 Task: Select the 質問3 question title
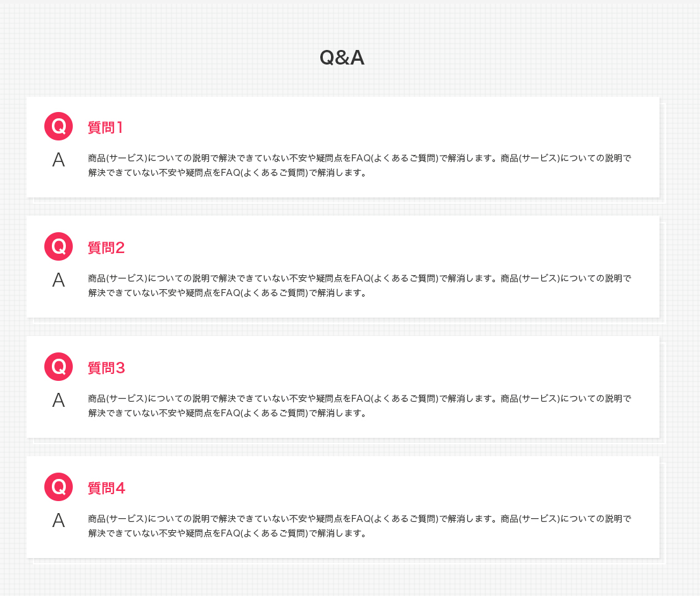106,368
